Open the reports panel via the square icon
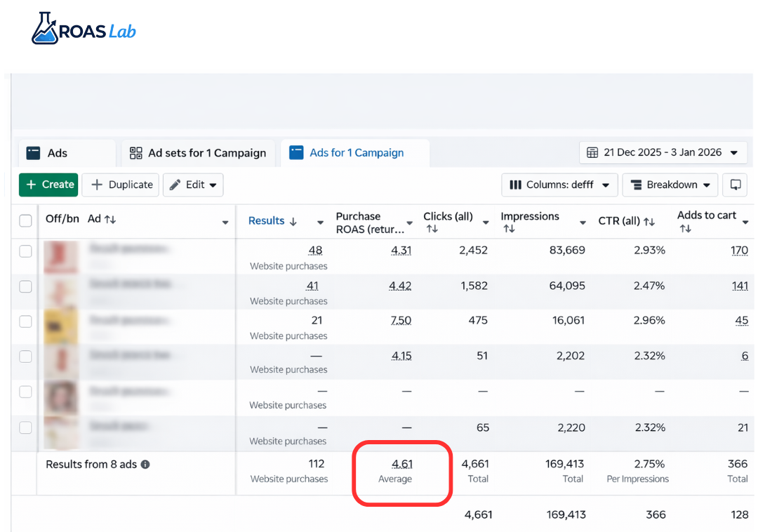 coord(734,185)
